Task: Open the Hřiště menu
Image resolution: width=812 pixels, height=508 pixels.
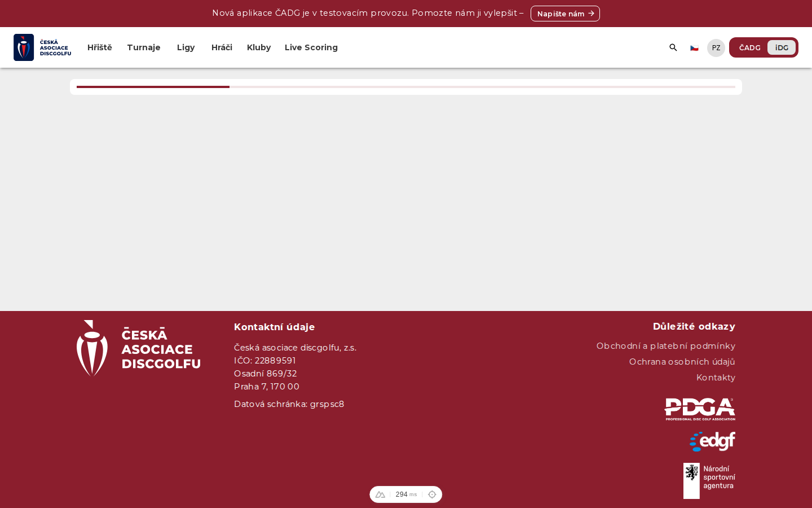Action: 100,47
